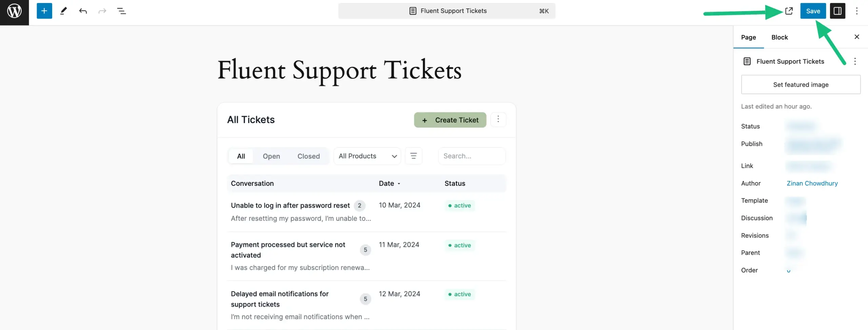Viewport: 868px width, 330px height.
Task: Open the Document Overview list icon
Action: click(121, 11)
